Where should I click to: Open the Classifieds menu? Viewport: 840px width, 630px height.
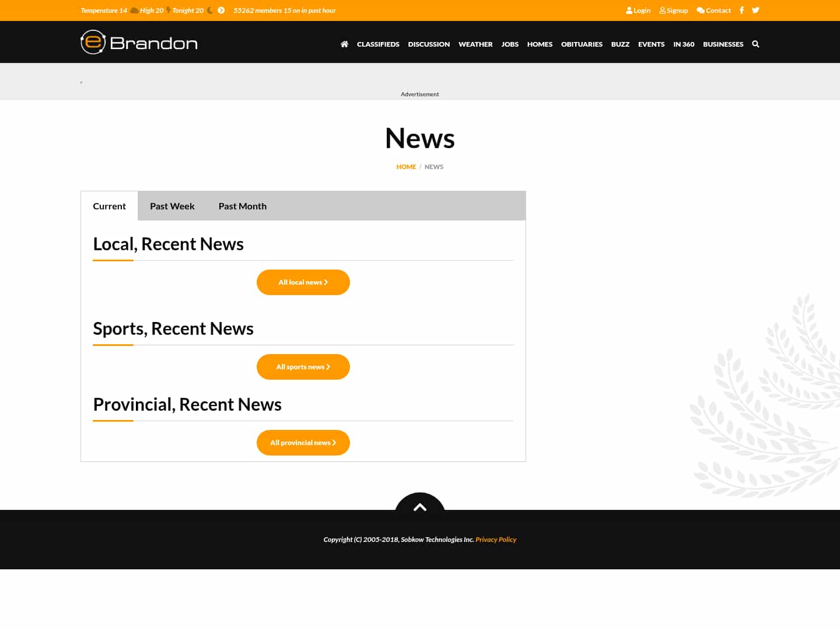coord(378,44)
